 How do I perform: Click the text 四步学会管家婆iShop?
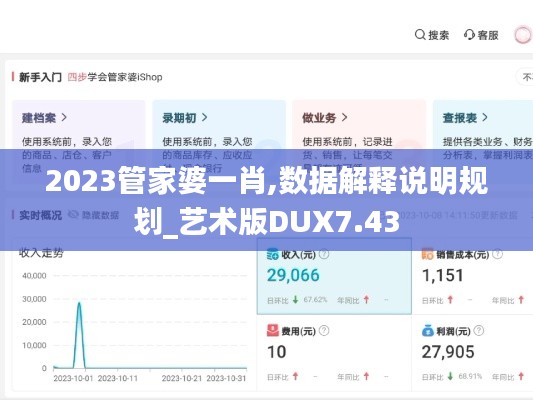pos(115,77)
